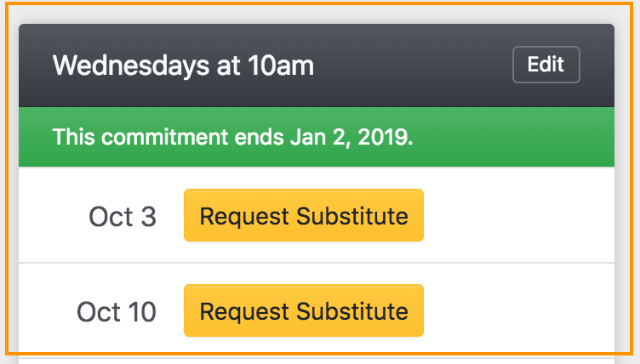
Task: Click the number "3" in Oct 3 date
Action: click(x=148, y=217)
